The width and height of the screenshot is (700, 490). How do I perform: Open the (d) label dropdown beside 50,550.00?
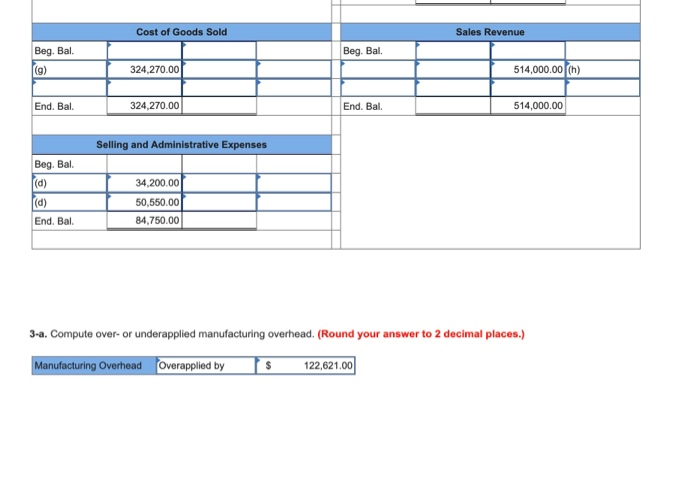69,202
